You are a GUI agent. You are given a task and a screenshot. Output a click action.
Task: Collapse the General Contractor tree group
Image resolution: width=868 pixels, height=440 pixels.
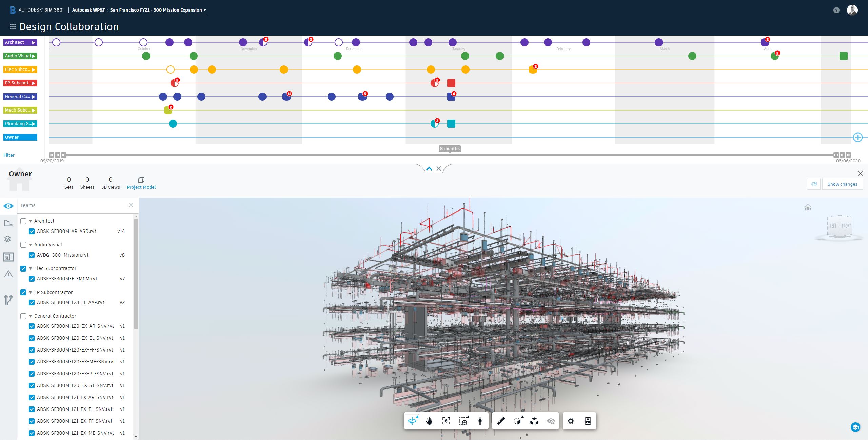[31, 316]
